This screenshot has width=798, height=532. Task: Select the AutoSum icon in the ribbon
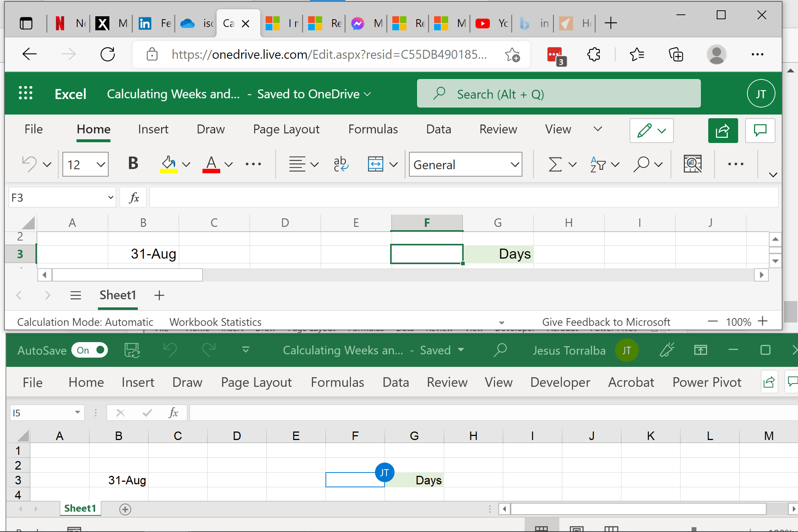click(x=556, y=164)
